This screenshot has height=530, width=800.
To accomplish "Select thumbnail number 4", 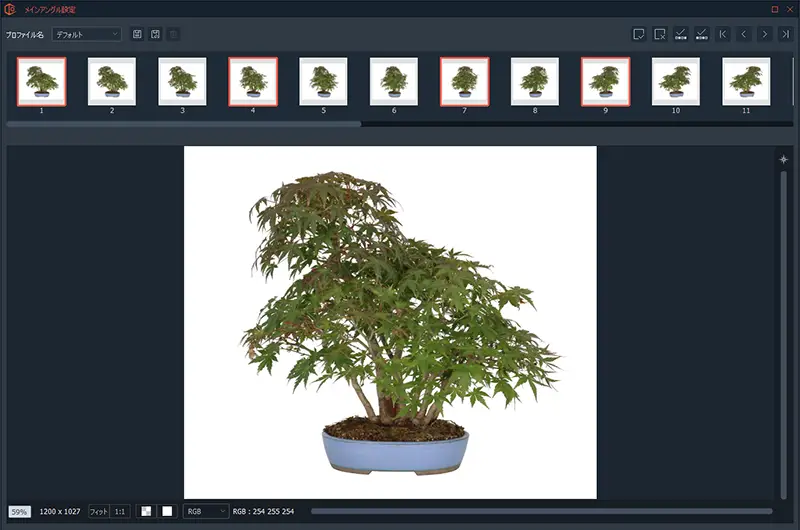I will pos(253,81).
